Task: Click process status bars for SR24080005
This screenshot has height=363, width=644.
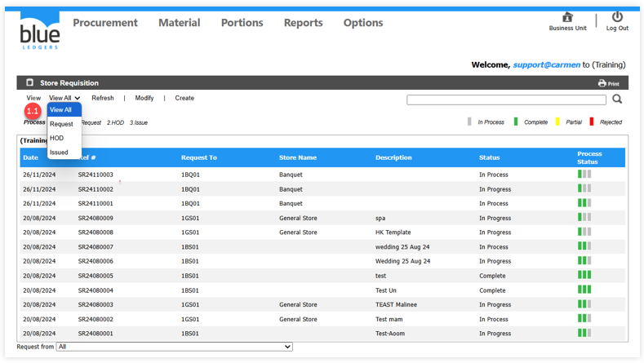Action: point(584,276)
